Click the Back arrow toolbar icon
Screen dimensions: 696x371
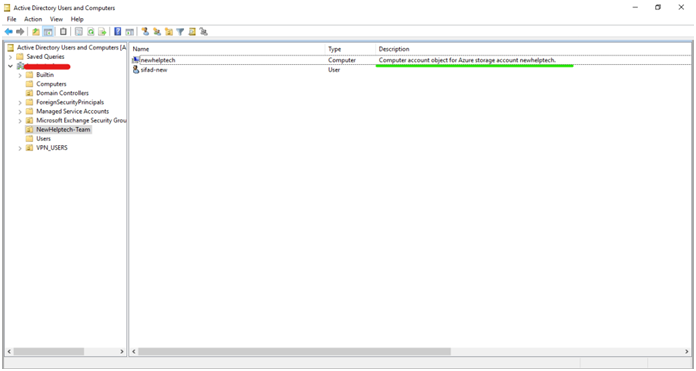click(8, 32)
